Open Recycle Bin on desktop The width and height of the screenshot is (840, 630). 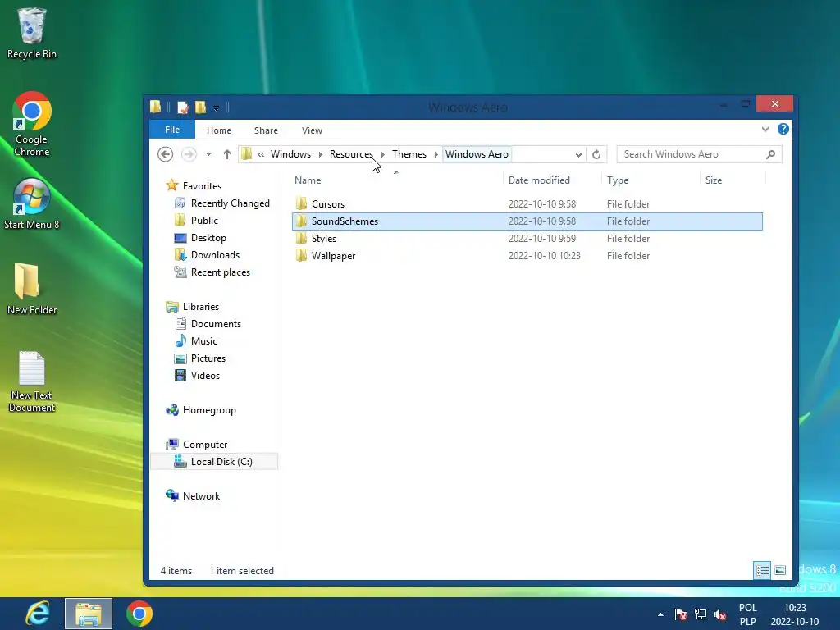point(32,33)
